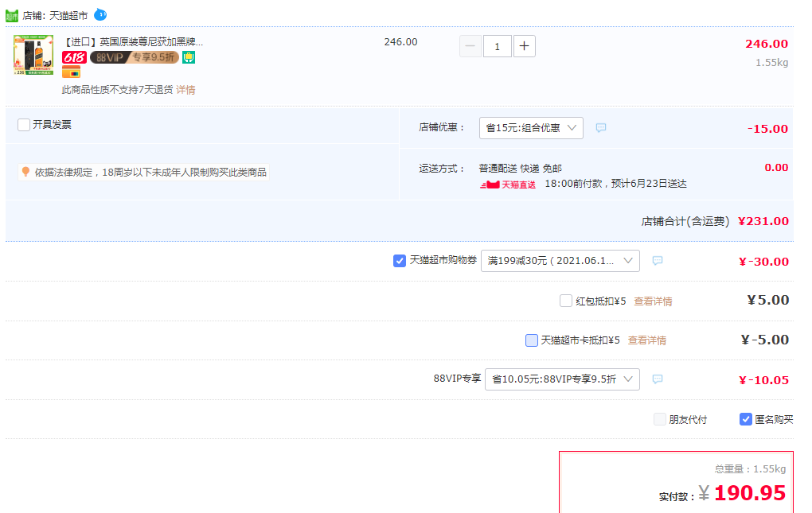Click the 18周岁以下未成年人限制购买 legal notice
The image size is (812, 513).
(150, 173)
